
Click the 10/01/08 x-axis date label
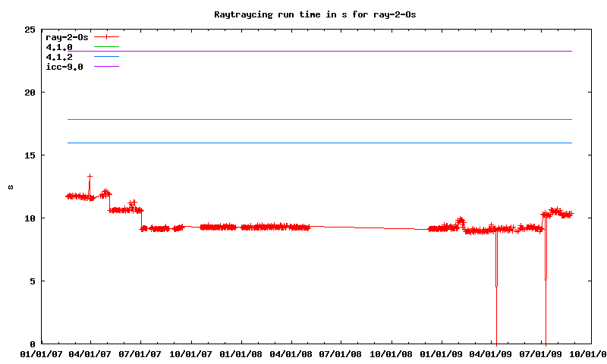[x=392, y=353]
